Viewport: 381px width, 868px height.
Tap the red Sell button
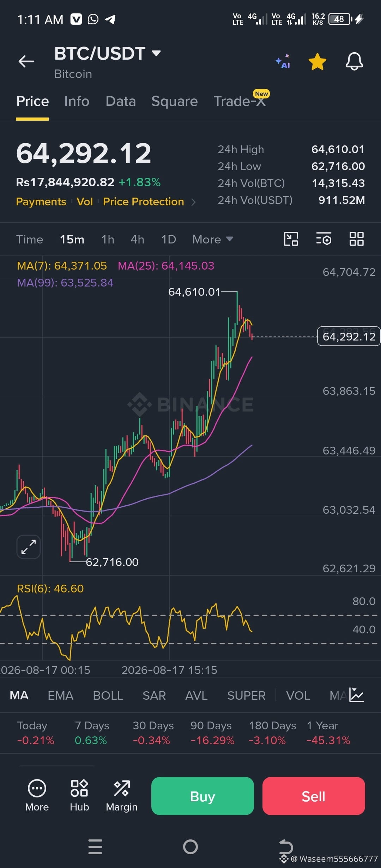coord(314,796)
